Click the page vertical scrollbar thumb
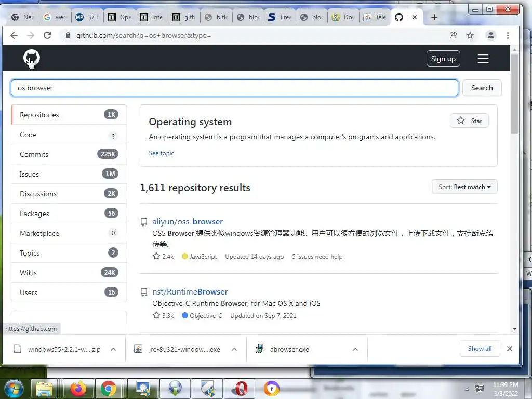The width and height of the screenshot is (532, 399). tap(514, 94)
